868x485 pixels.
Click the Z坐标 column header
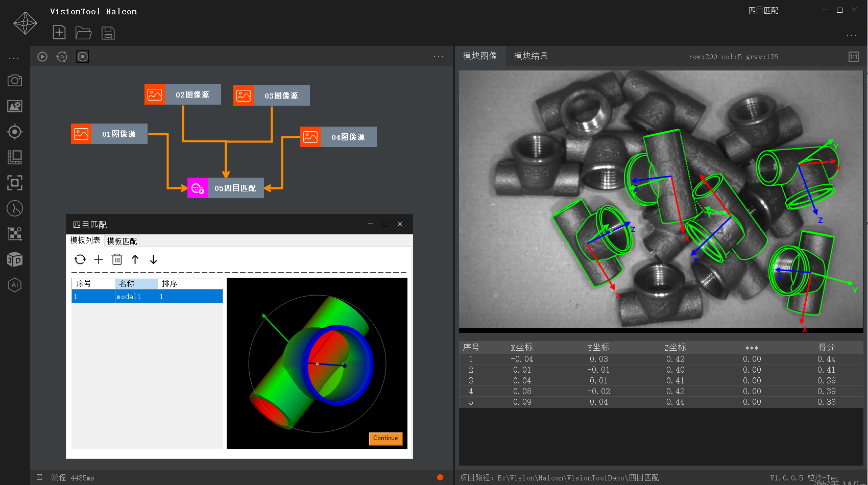click(x=675, y=348)
